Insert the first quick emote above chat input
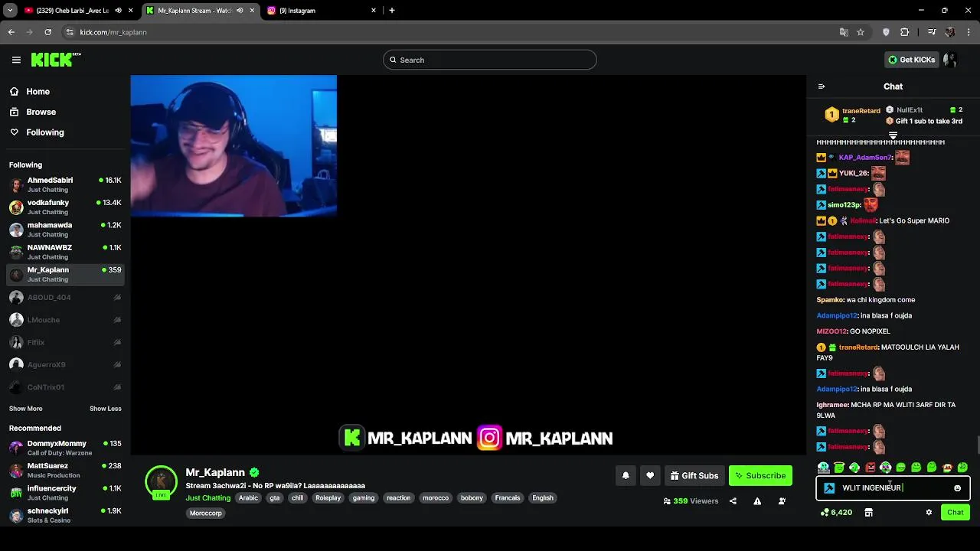Screen dimensions: 980x551 [823, 467]
